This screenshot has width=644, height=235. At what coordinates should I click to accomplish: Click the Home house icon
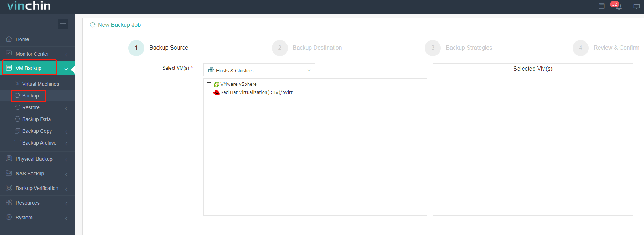tap(9, 39)
